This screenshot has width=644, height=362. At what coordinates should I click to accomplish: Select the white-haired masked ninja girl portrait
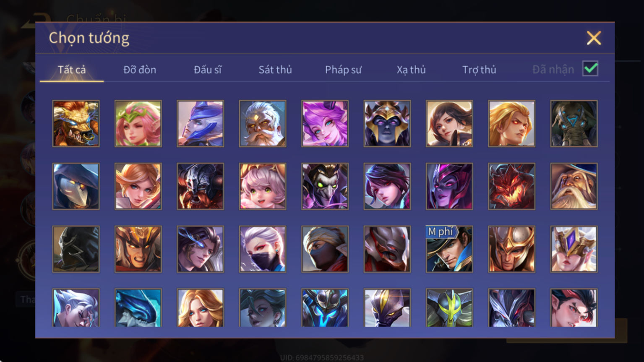(x=263, y=249)
